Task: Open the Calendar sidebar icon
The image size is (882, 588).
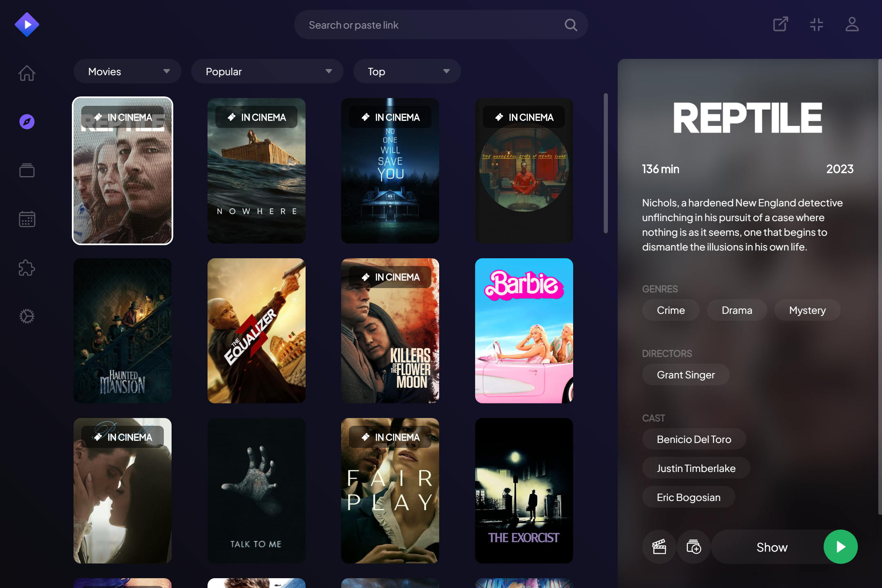Action: [27, 219]
